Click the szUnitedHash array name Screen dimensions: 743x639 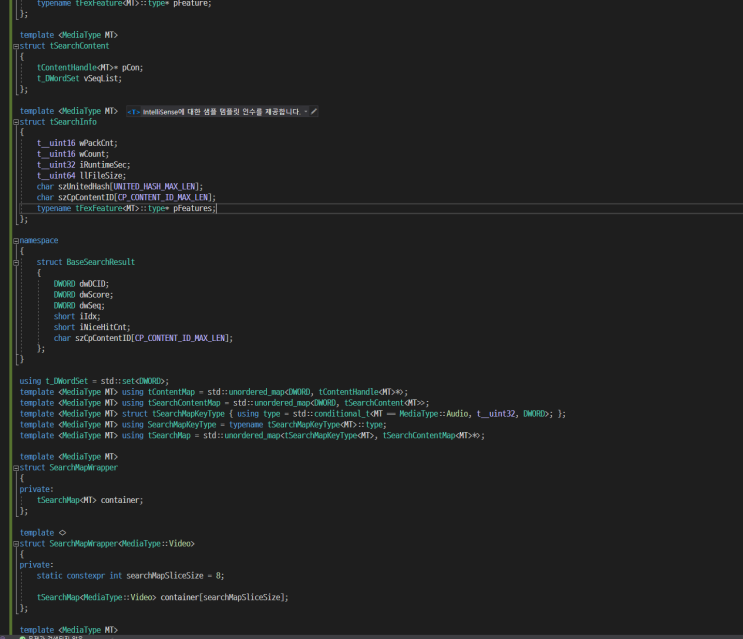tap(84, 187)
